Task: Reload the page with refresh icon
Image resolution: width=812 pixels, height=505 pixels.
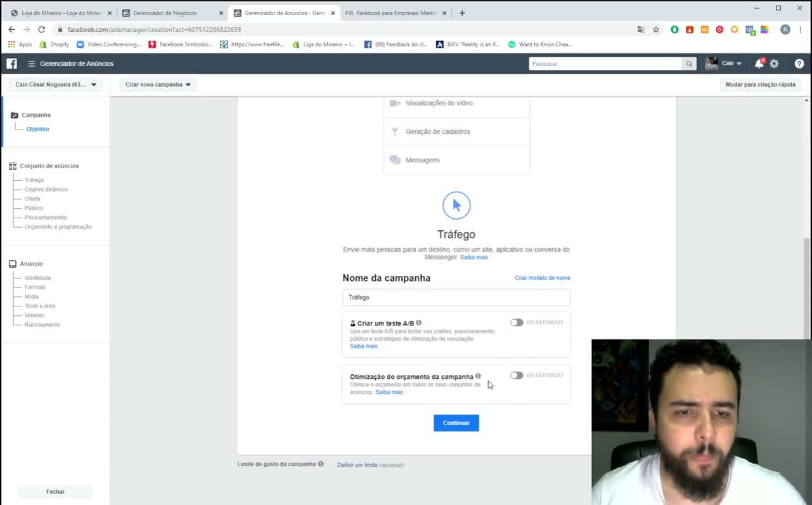Action: coord(41,29)
